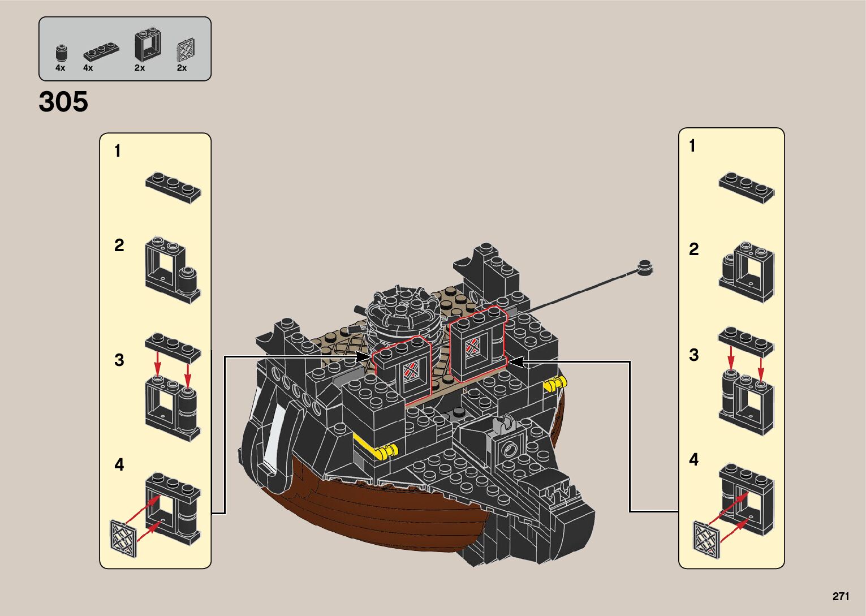866x616 pixels.
Task: Click the round brick in the parts list
Action: (61, 53)
